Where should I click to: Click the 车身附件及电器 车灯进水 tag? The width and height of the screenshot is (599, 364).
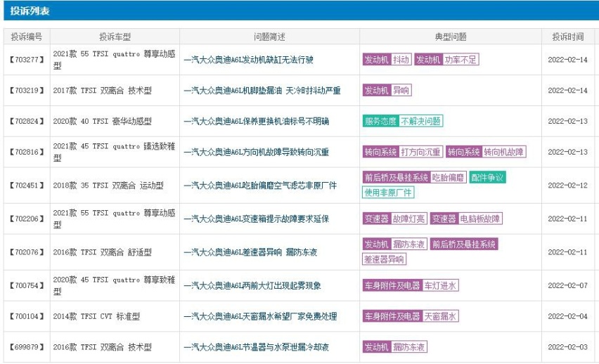[411, 286]
